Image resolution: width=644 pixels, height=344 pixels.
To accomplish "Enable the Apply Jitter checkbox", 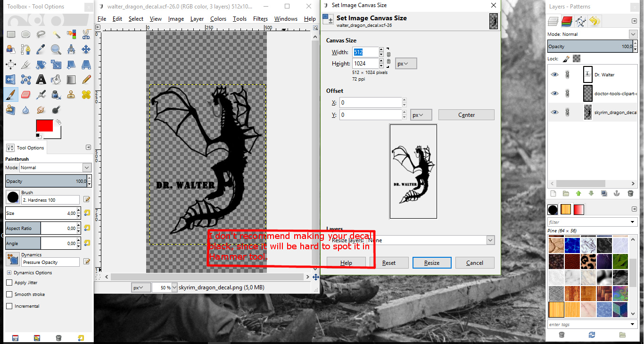I will 9,283.
